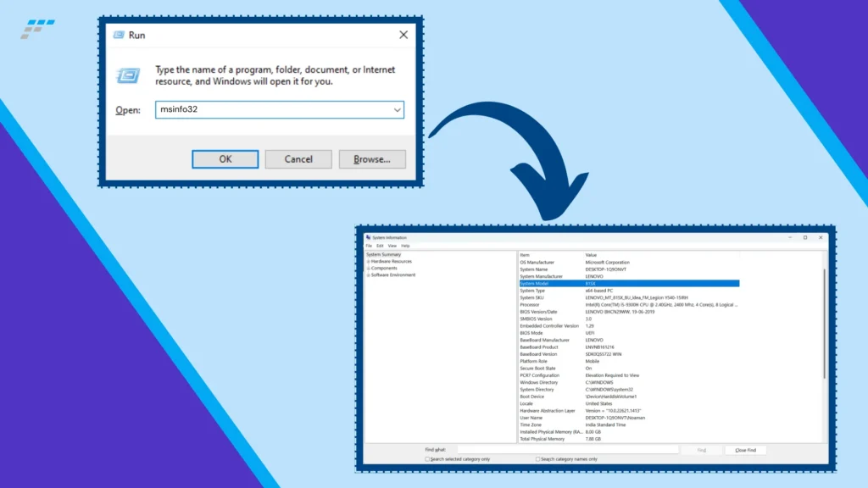Viewport: 868px width, 488px height.
Task: Select the 'Platform Role' item cell
Action: [x=533, y=361]
